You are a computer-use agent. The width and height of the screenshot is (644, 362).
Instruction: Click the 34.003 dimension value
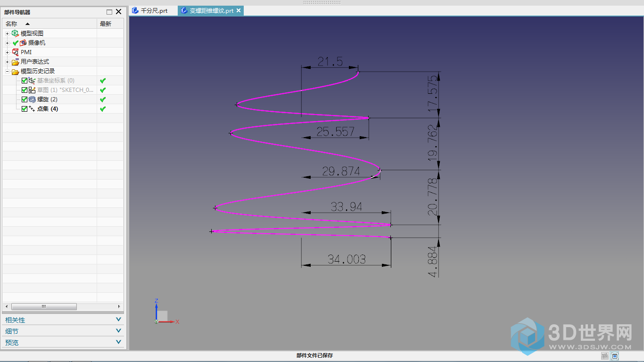tap(347, 259)
